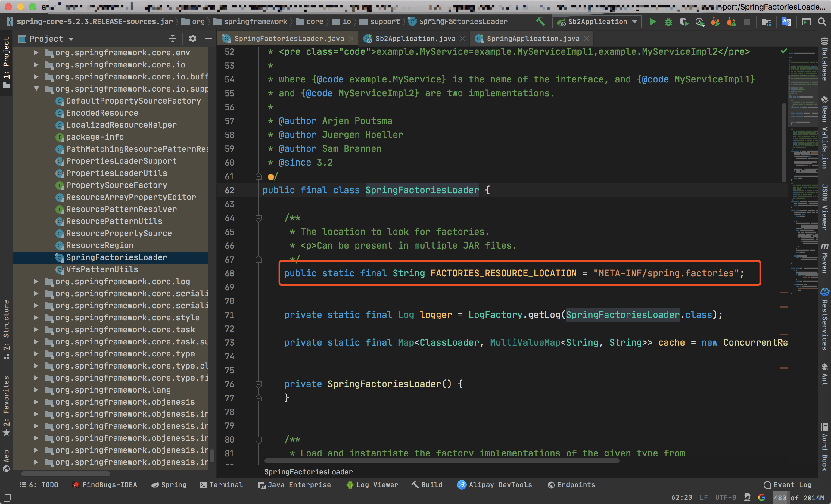Open Project Structure icon in toolbar

(x=766, y=22)
